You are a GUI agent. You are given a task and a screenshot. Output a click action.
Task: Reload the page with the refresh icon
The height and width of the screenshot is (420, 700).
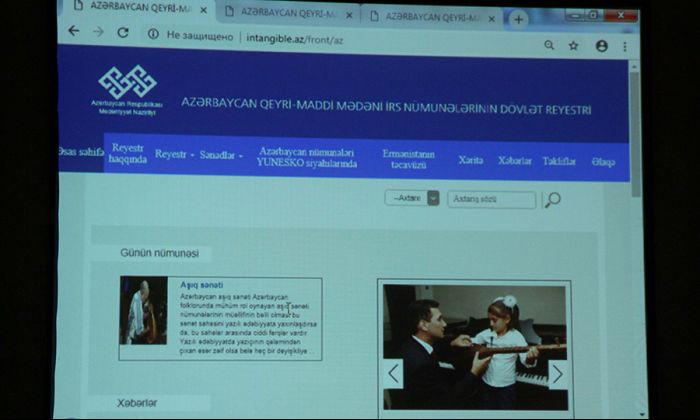(x=123, y=32)
